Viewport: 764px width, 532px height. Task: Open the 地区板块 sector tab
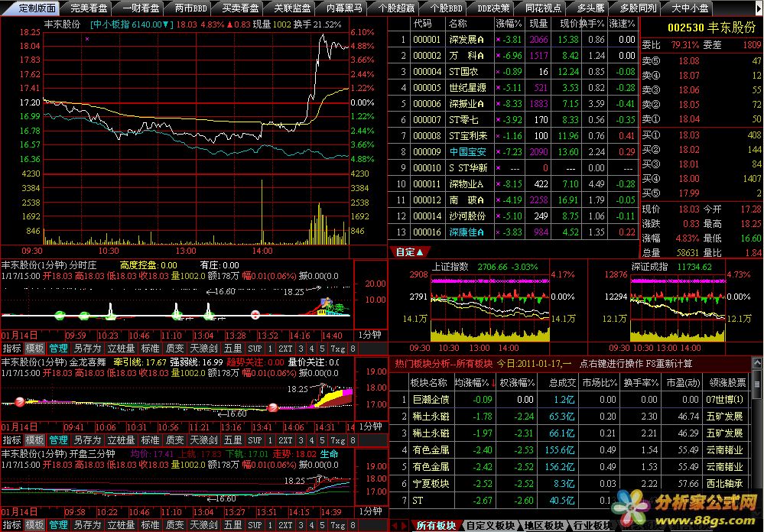[544, 526]
